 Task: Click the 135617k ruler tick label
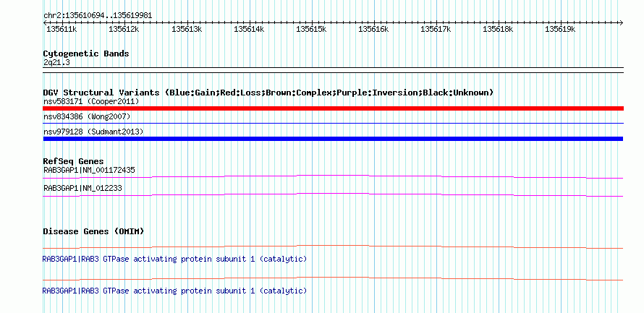(436, 29)
